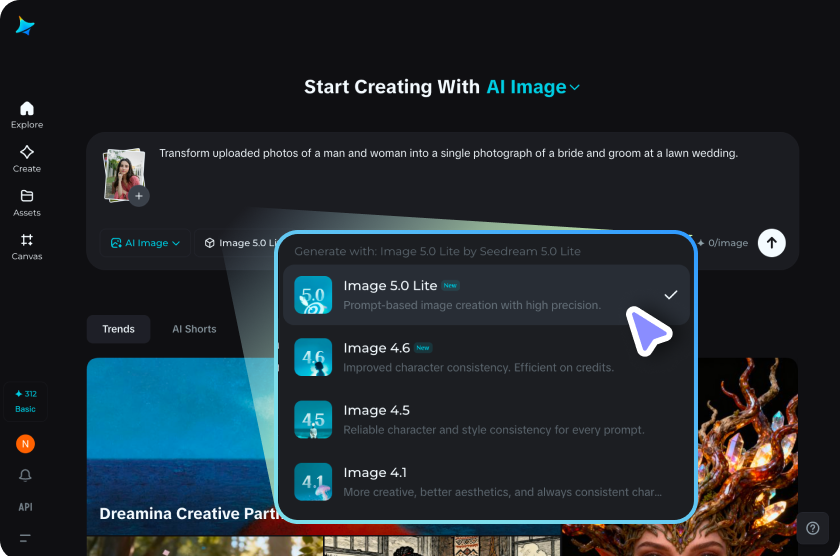
Task: Click the New badge beside Image 5.0 Lite
Action: pos(450,286)
